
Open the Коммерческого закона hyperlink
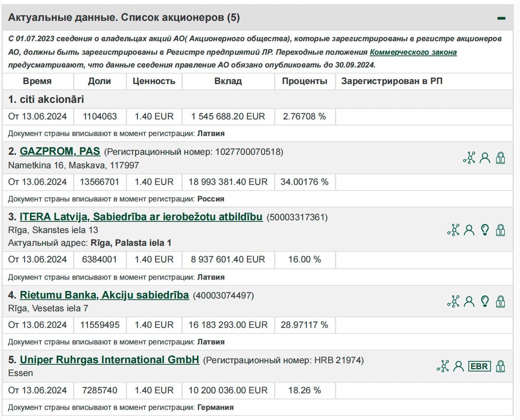pyautogui.click(x=413, y=53)
